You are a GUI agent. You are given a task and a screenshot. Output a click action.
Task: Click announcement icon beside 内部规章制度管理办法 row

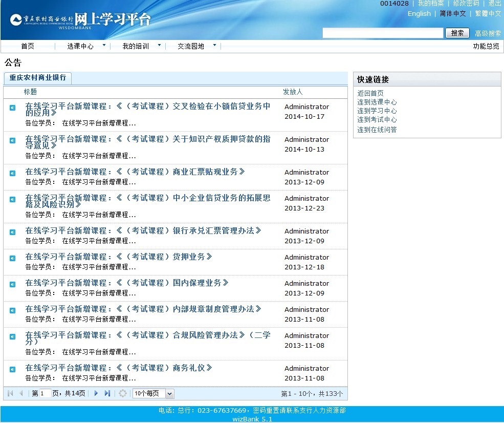(12, 310)
